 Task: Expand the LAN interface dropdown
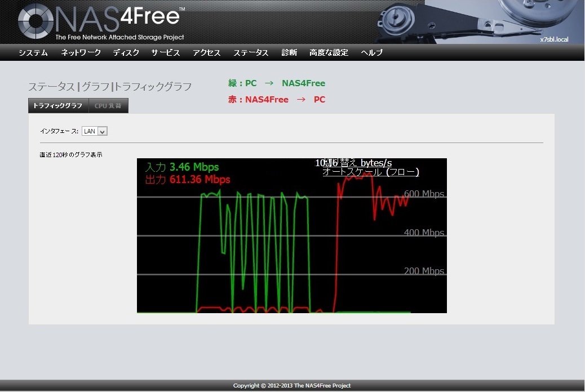click(95, 131)
